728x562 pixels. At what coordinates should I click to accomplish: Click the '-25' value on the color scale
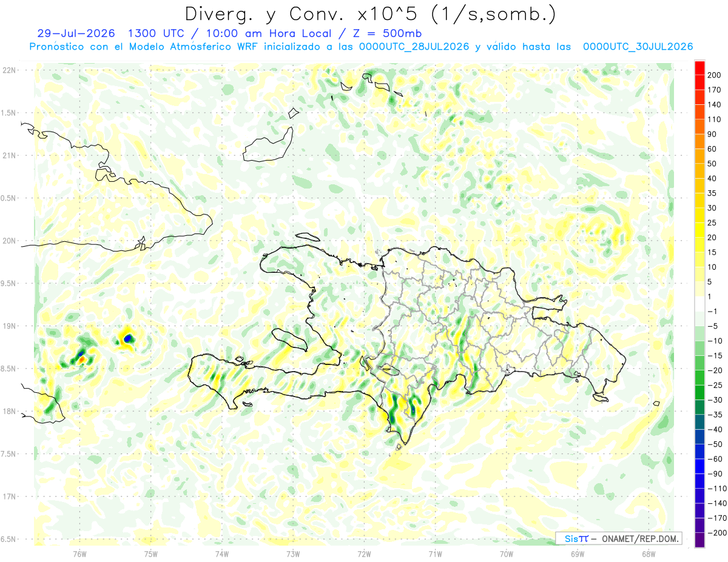715,386
